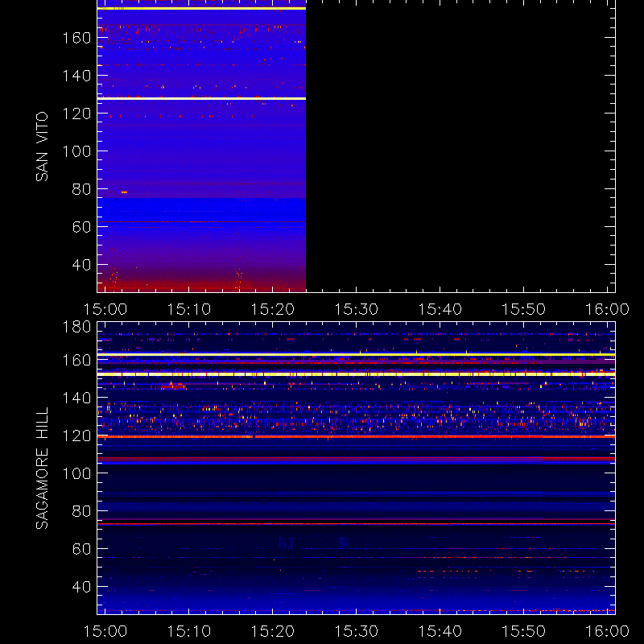This screenshot has height=644, width=644.
Task: Click 15:10 time label under Sagamore Hill plot
Action: click(189, 631)
